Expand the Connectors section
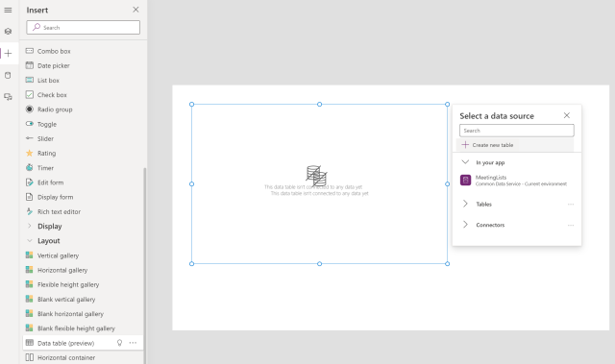 (465, 225)
